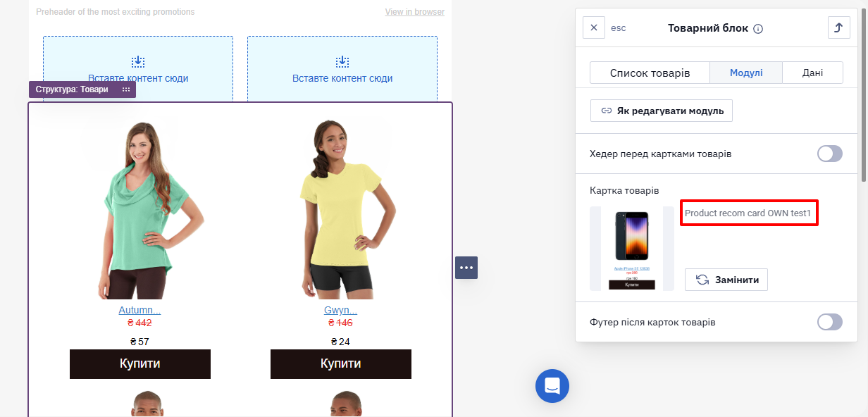Open the Autumn... product link

pyautogui.click(x=139, y=310)
